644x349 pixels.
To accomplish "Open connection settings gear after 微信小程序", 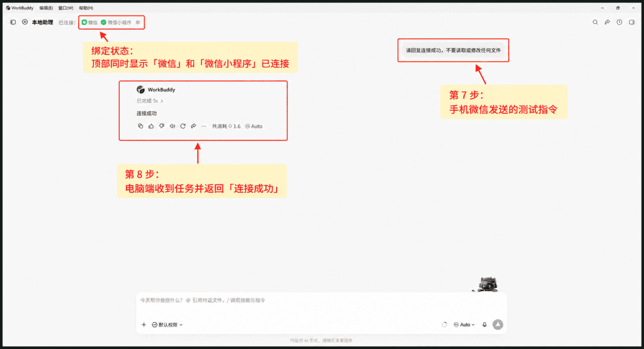I will (138, 23).
